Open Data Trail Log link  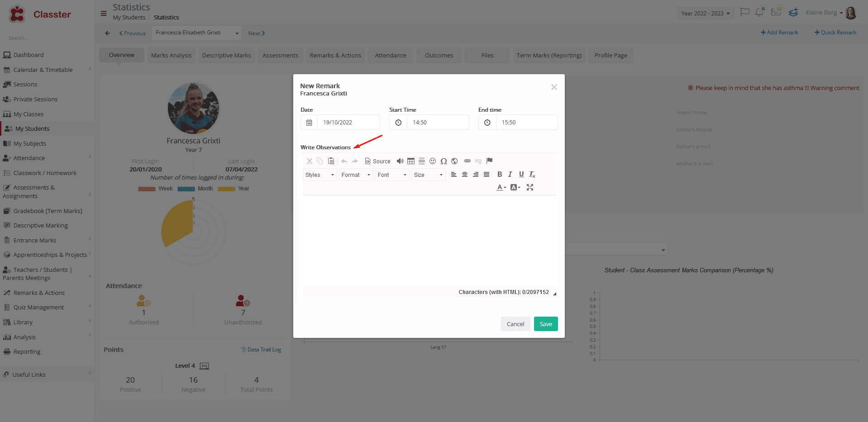click(x=261, y=350)
